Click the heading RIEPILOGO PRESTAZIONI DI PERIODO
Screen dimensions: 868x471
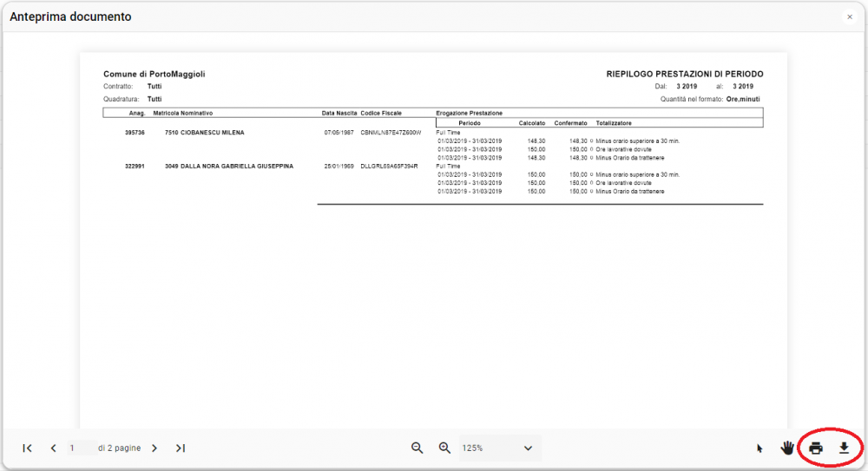coord(685,75)
